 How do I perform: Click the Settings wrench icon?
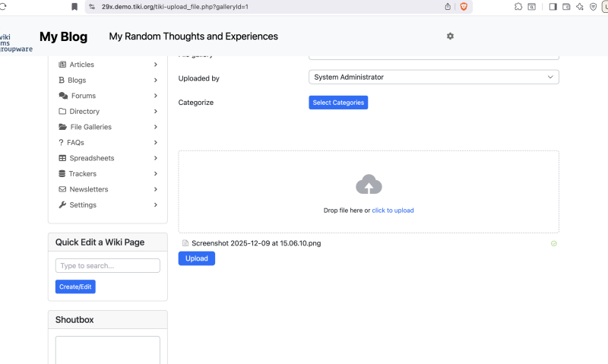click(x=62, y=204)
